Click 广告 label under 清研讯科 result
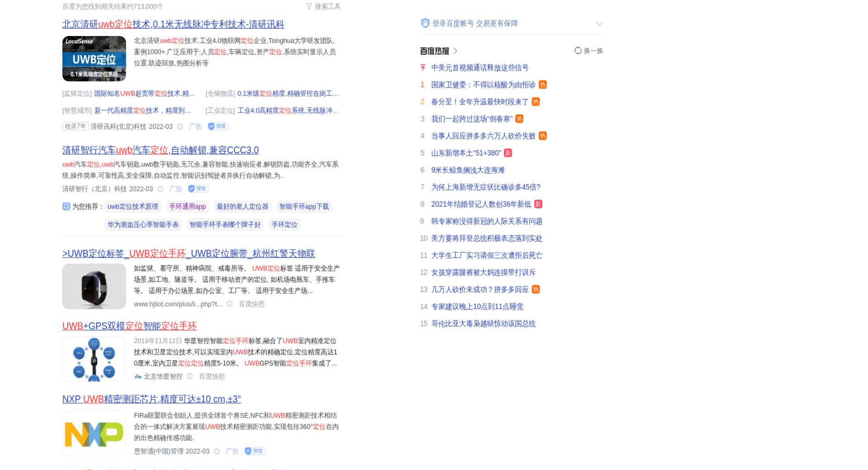868x470 pixels. (x=195, y=127)
